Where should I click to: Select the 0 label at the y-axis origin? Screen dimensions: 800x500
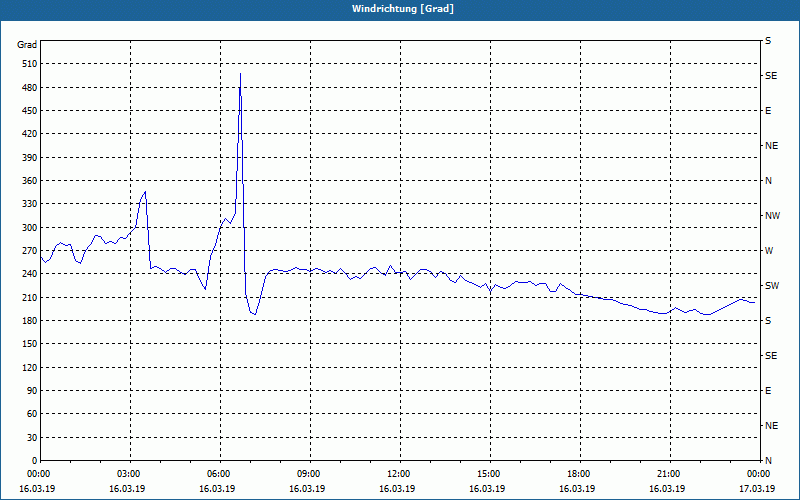click(34, 461)
